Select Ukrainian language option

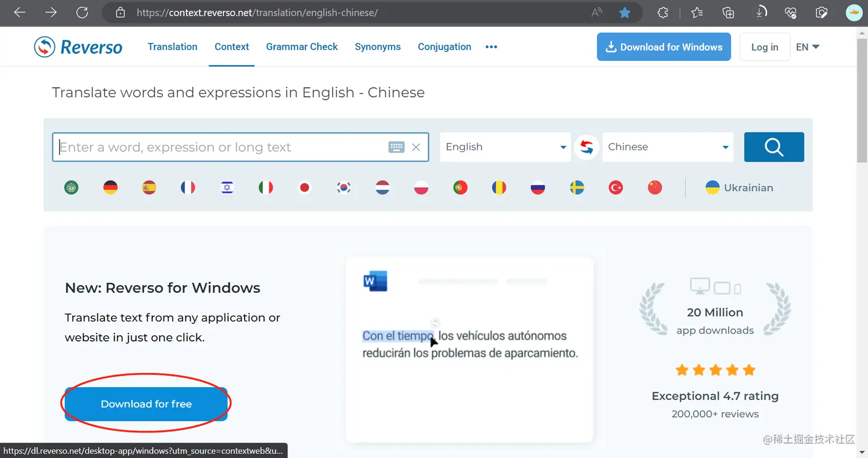(739, 188)
